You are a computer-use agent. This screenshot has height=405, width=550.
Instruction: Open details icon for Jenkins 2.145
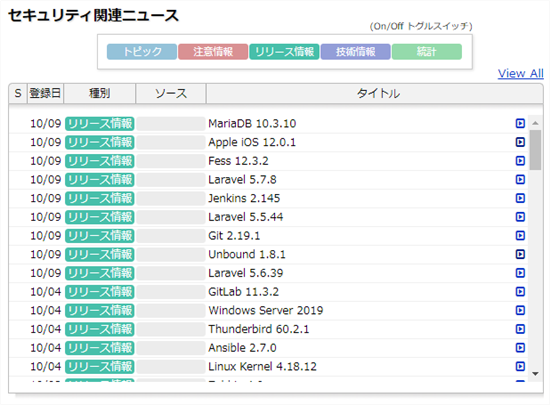[x=520, y=198]
